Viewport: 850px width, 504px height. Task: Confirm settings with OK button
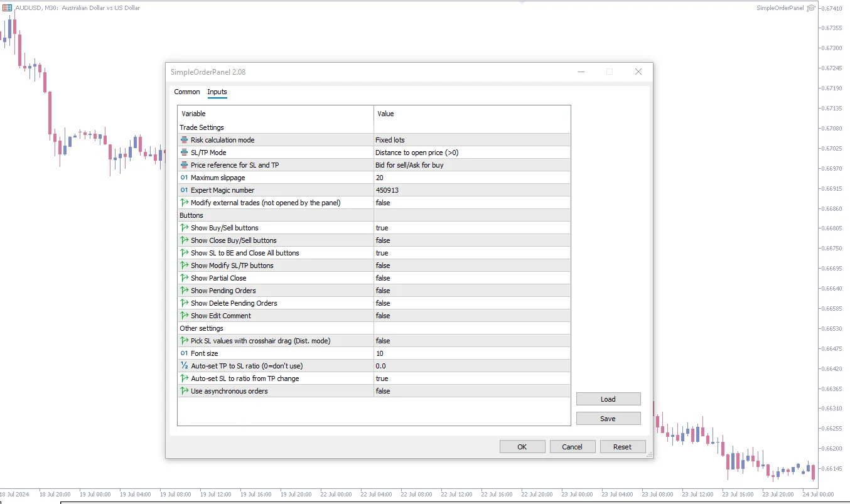[x=522, y=447]
